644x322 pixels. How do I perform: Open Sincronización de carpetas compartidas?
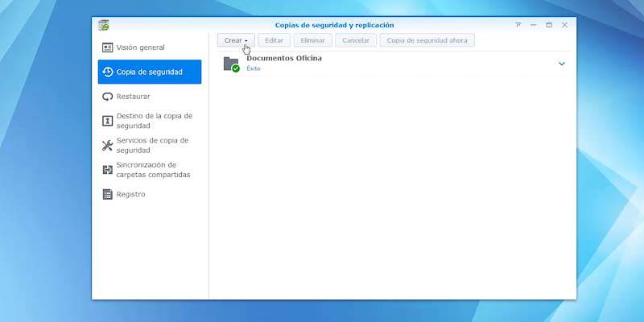pyautogui.click(x=150, y=170)
